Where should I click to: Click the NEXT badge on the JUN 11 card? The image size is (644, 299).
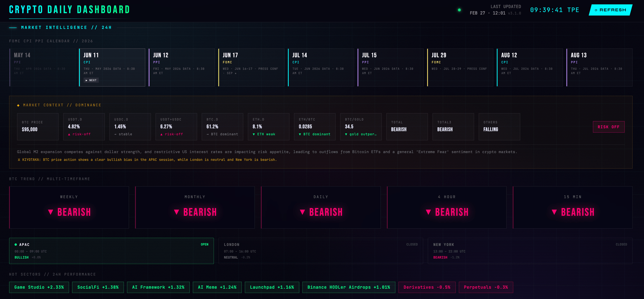tap(91, 80)
